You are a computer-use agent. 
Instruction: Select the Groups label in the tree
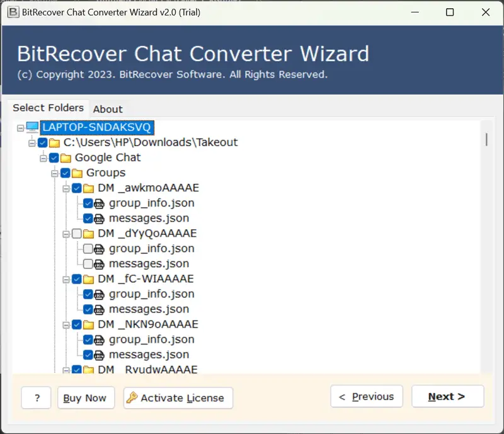point(106,173)
